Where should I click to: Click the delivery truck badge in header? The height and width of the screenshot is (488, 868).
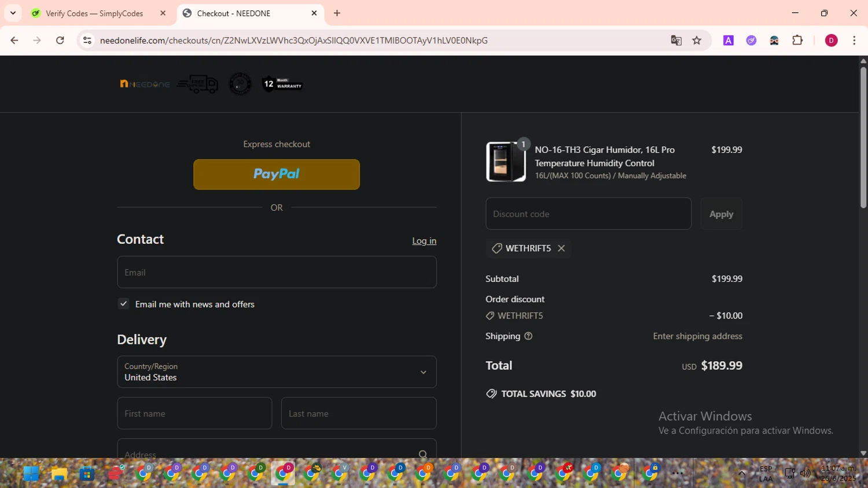[x=197, y=85]
